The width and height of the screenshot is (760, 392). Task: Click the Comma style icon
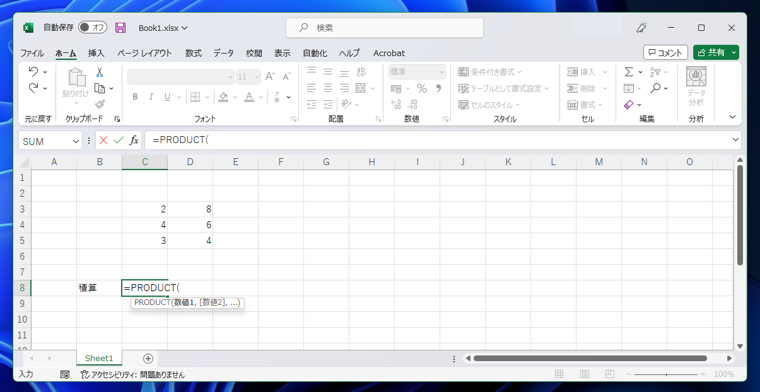click(x=439, y=88)
